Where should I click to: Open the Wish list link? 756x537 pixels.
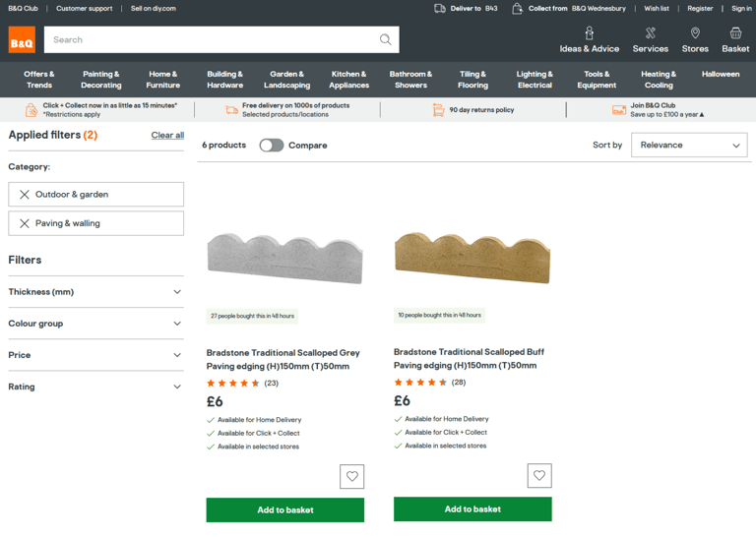657,8
